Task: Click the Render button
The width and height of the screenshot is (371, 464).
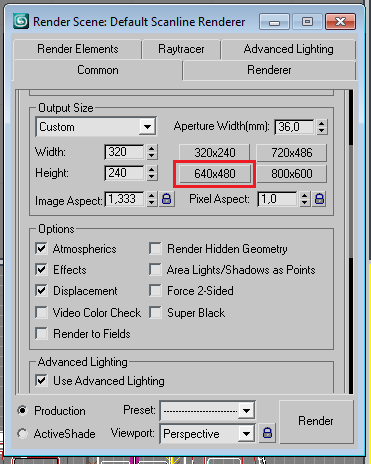Action: pos(316,421)
